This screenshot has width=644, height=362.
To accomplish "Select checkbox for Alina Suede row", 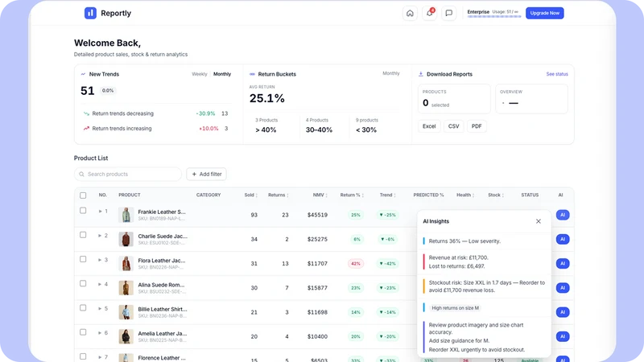I will click(83, 284).
